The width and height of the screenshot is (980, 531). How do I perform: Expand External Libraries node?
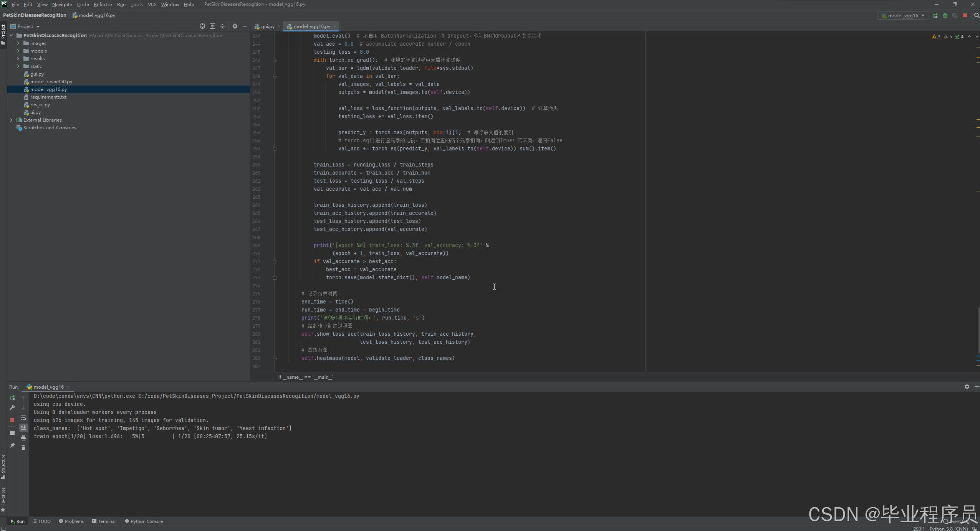click(11, 120)
